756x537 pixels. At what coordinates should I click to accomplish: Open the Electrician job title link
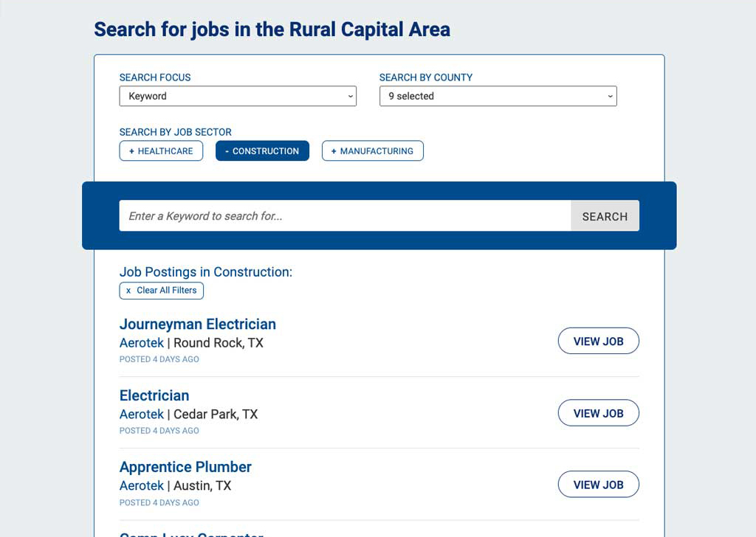[154, 395]
